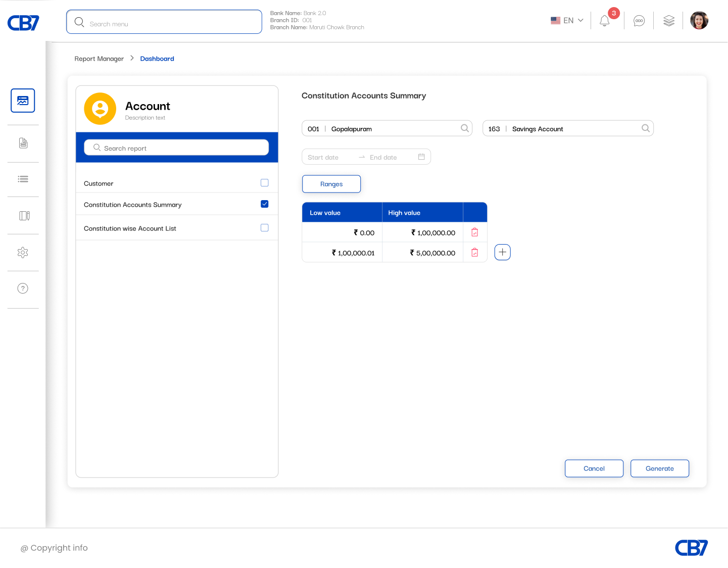Screen dimensions: 728x568
Task: Edit the ₹ 1,00,000.00 high value cell
Action: point(422,232)
